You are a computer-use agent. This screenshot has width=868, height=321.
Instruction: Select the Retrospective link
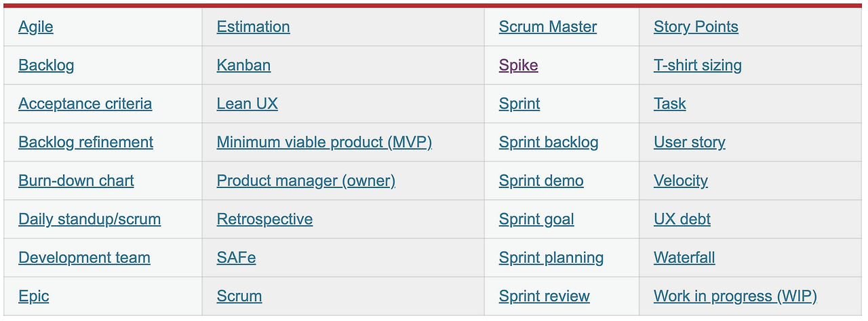tap(264, 220)
